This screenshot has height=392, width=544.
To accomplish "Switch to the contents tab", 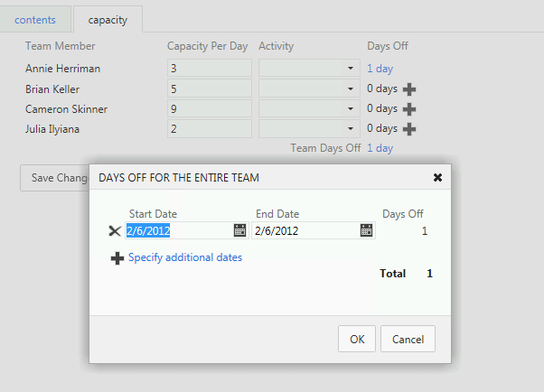I will [35, 19].
